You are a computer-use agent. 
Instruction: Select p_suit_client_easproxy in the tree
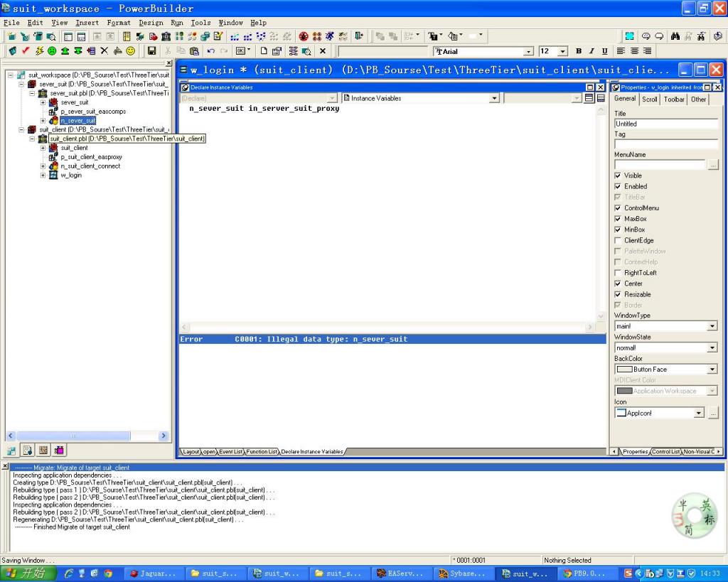point(91,157)
